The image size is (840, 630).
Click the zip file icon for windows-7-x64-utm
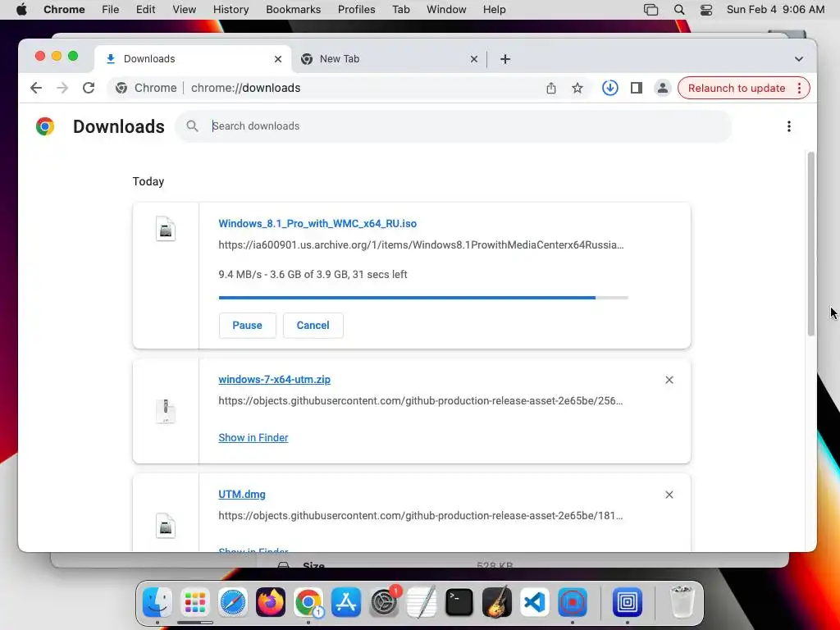166,411
